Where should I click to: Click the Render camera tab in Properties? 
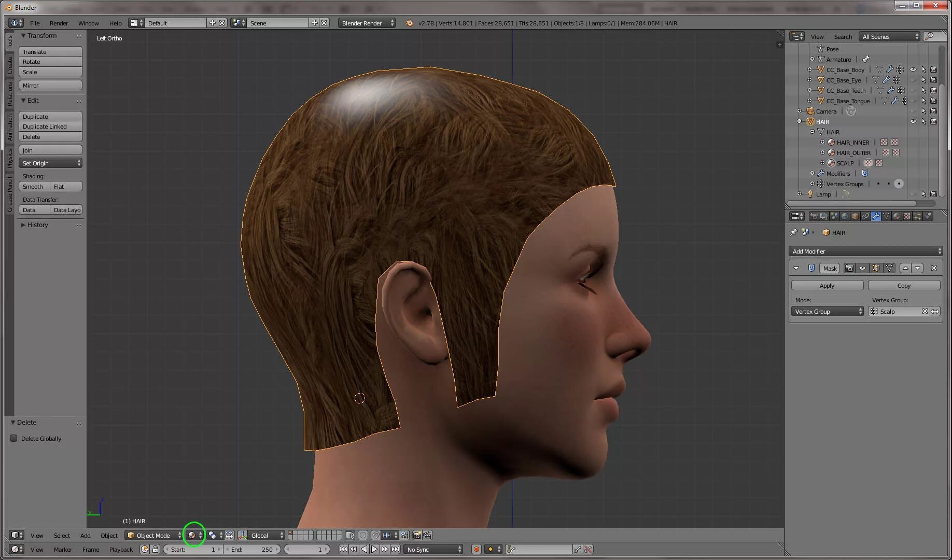(x=814, y=216)
